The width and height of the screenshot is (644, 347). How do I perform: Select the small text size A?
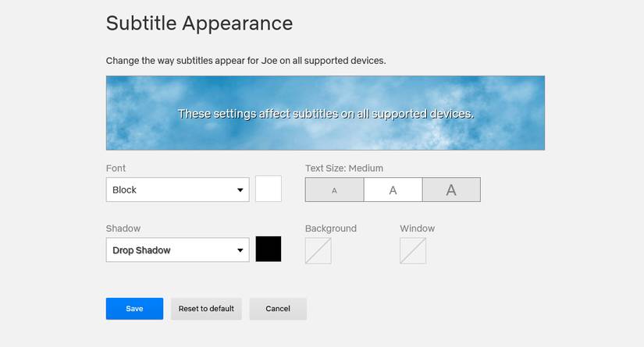tap(334, 189)
